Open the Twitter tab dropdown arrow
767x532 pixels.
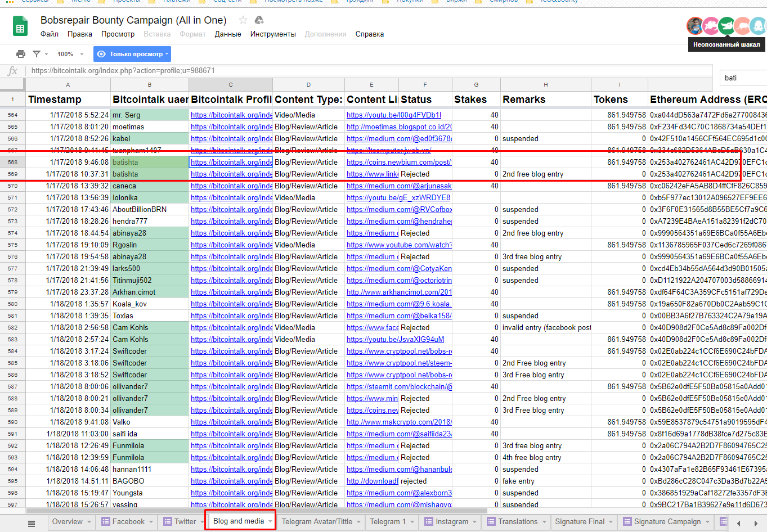pyautogui.click(x=202, y=522)
